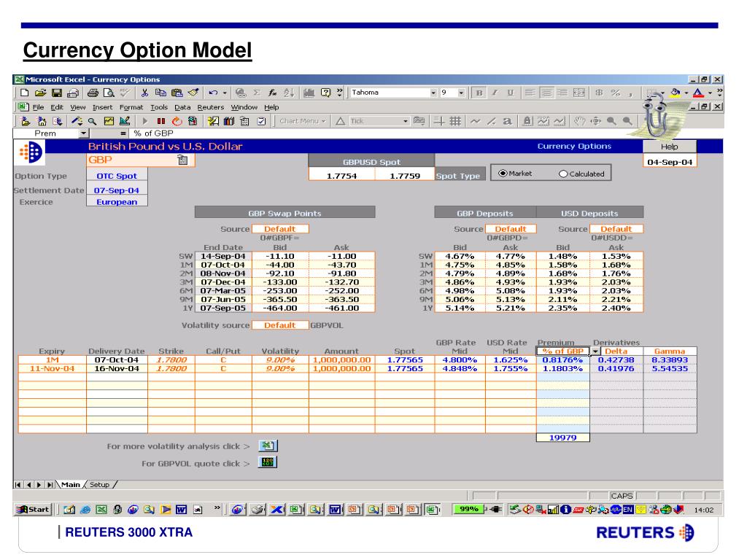Image resolution: width=747 pixels, height=560 pixels.
Task: Cut selection with the scissors icon
Action: 145,93
